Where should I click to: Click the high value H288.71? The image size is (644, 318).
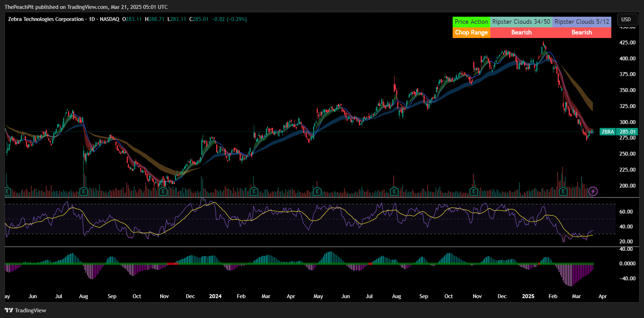(x=155, y=19)
